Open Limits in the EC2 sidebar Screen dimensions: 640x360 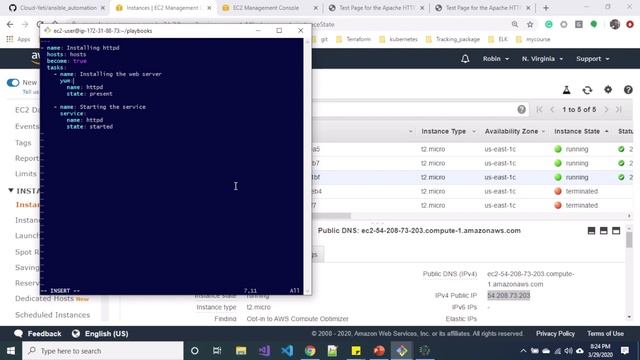26,173
